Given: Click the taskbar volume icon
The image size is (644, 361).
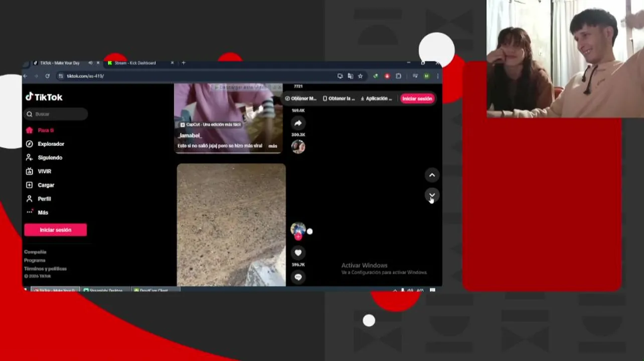Looking at the screenshot, I should pos(410,290).
